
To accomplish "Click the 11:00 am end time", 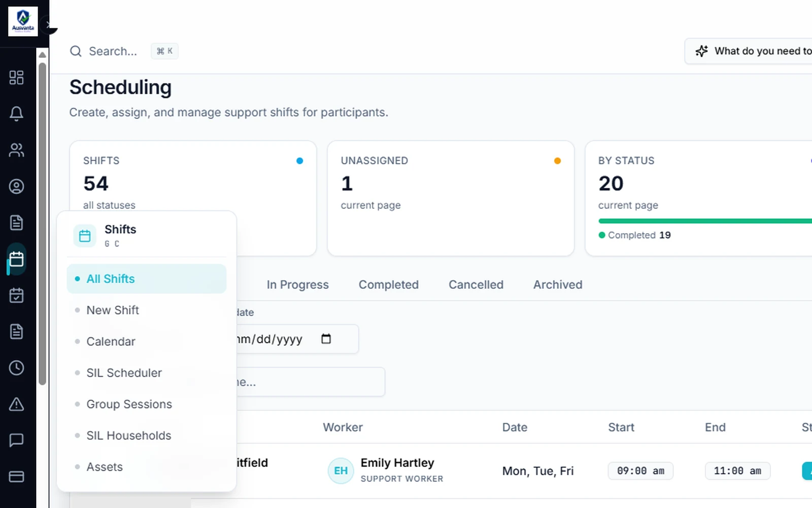I will pos(737,471).
